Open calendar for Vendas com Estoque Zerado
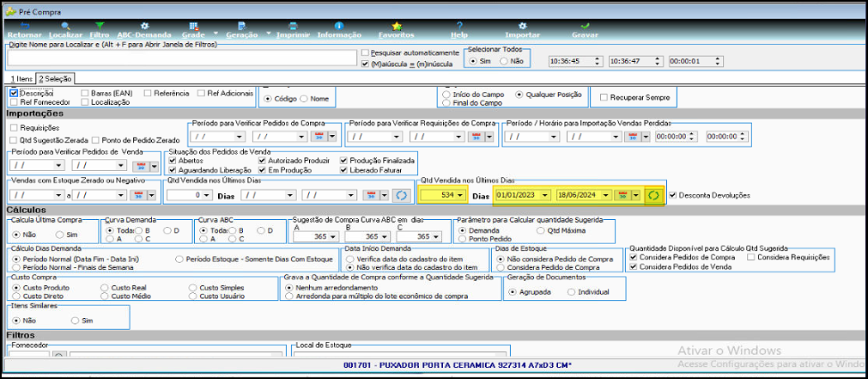 click(x=139, y=195)
